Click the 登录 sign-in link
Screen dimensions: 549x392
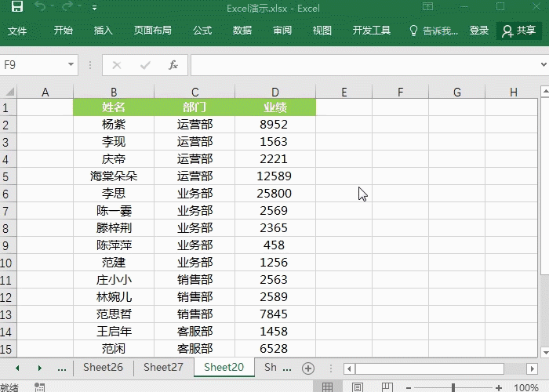coord(479,31)
